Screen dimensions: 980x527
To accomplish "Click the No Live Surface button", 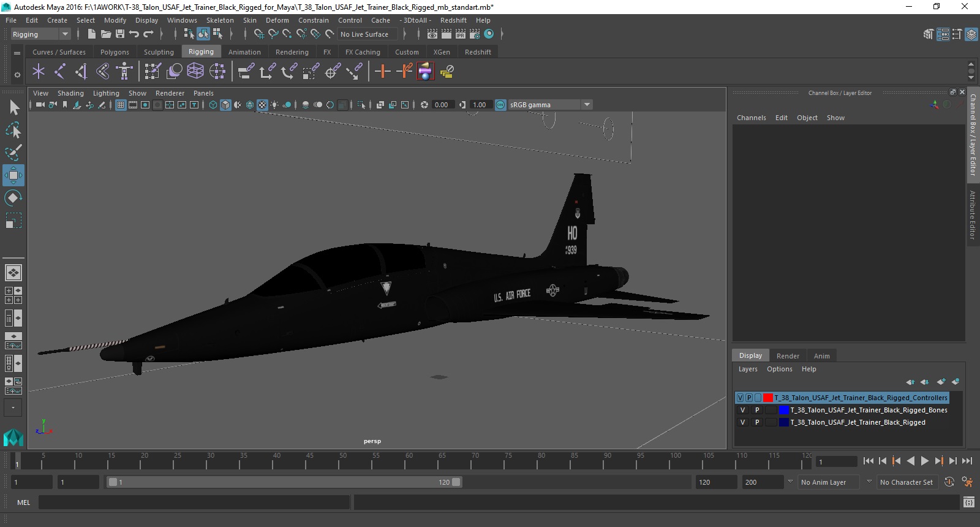I will pos(368,34).
